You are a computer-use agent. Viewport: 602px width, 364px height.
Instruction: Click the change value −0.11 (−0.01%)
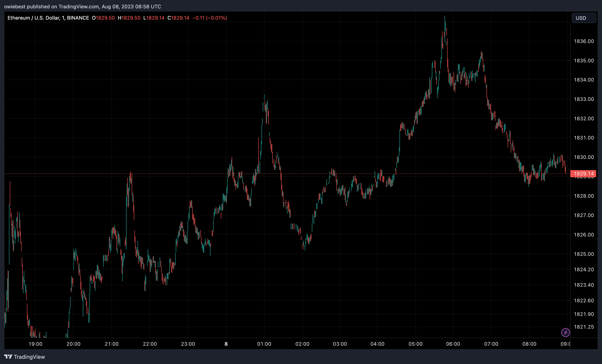coord(210,18)
